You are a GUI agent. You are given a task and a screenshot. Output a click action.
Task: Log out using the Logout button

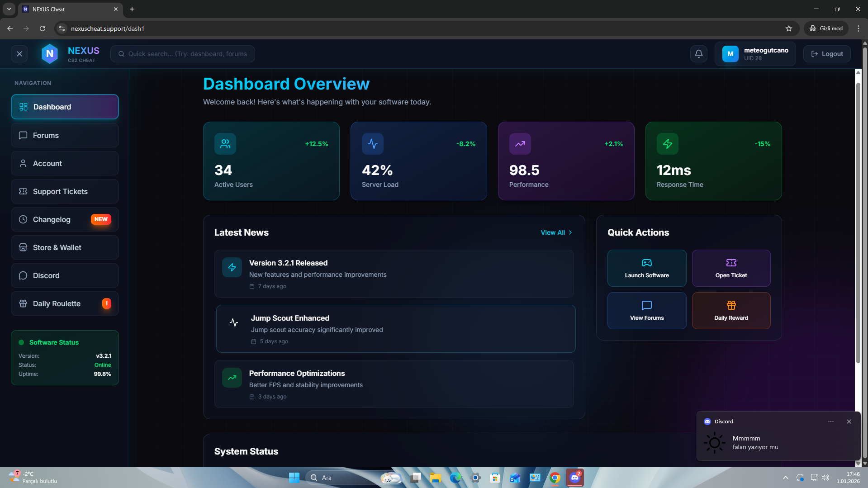pyautogui.click(x=827, y=54)
